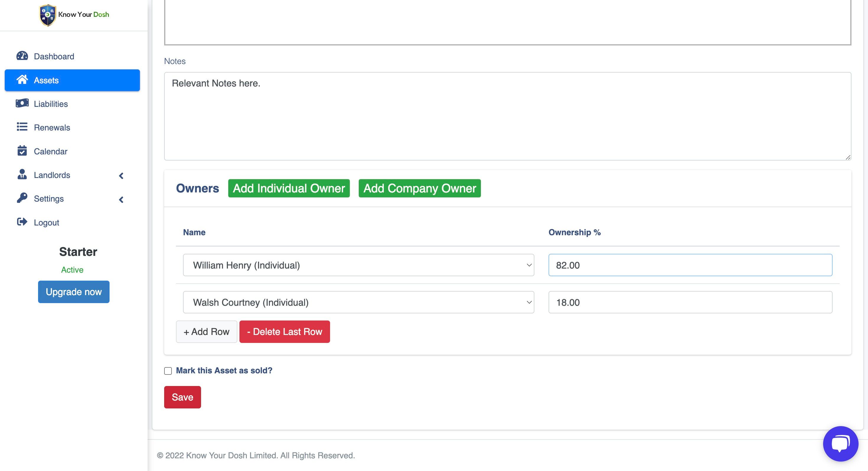This screenshot has height=471, width=868.
Task: Click inside the Notes text area
Action: click(507, 116)
